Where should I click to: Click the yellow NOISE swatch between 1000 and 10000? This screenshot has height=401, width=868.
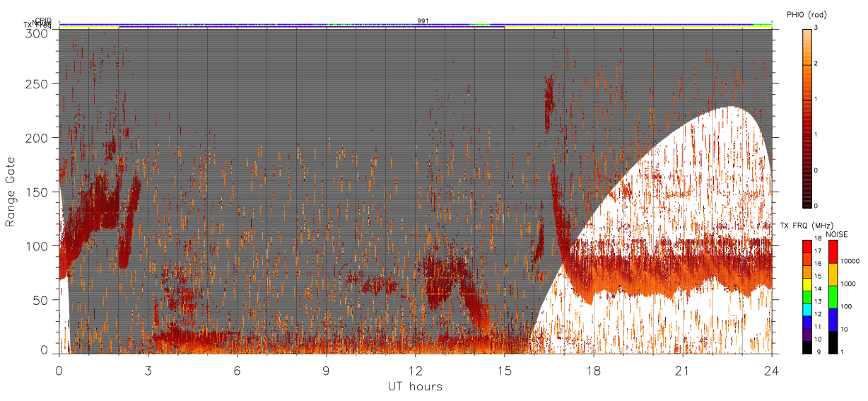coord(833,274)
